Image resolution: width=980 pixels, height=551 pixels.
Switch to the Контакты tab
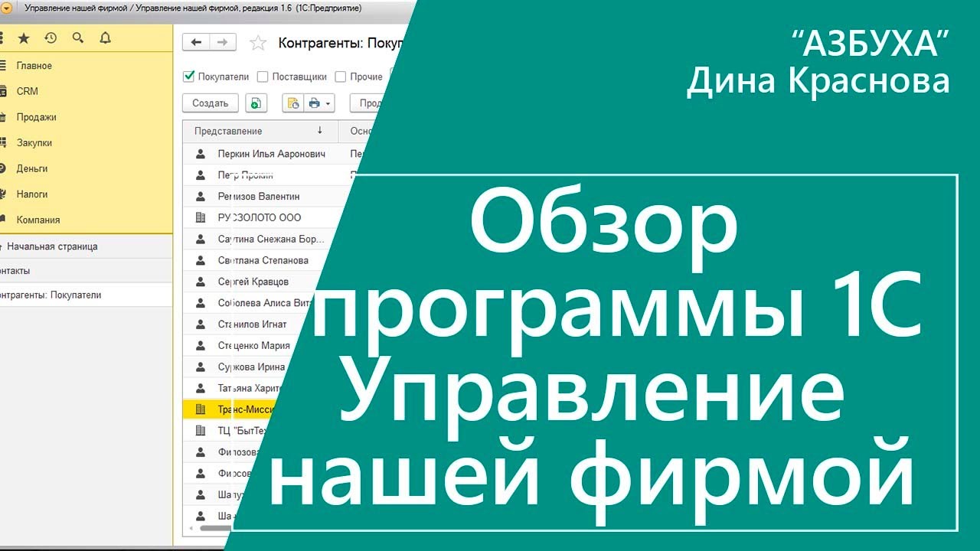coord(87,271)
